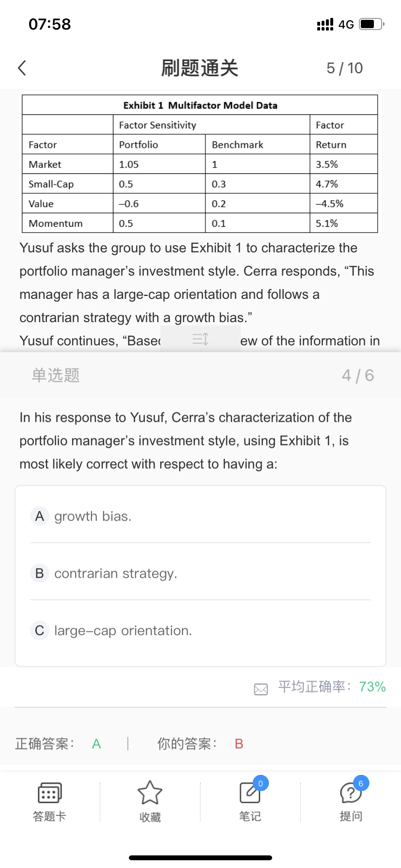The height and width of the screenshot is (868, 401).
Task: Tap the 刷题通关 page title
Action: 200,68
